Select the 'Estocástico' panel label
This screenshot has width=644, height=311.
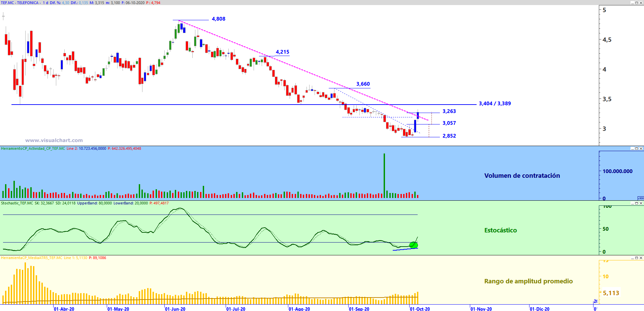point(501,230)
